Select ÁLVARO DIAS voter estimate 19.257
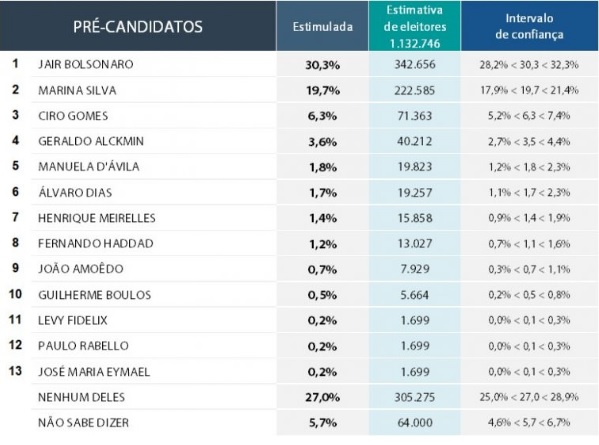The height and width of the screenshot is (445, 599). [x=414, y=193]
